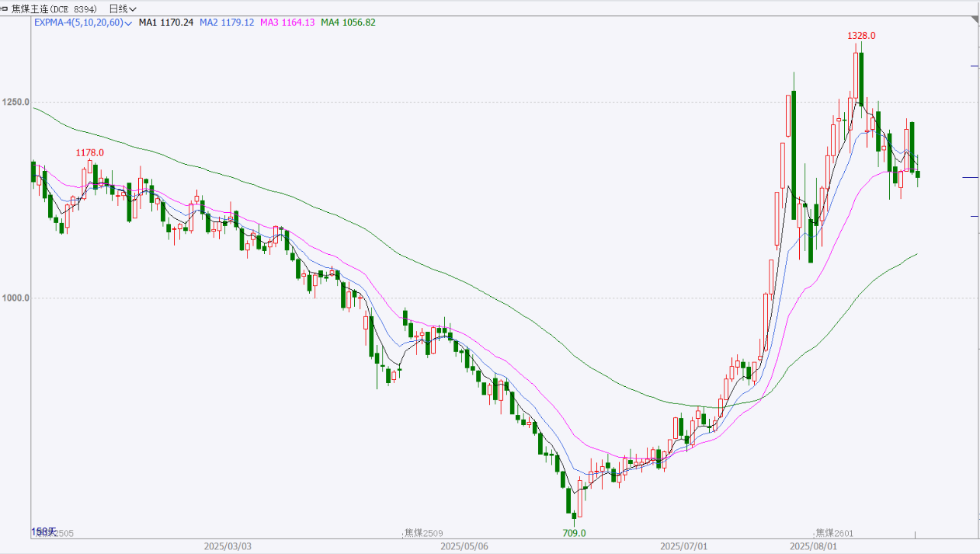Click the 709.0 low price label
980x554 pixels.
point(574,533)
